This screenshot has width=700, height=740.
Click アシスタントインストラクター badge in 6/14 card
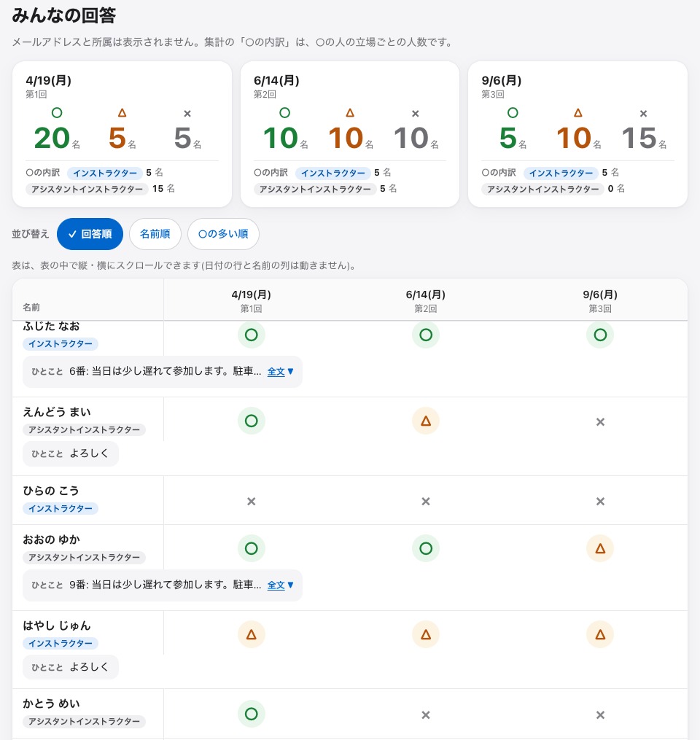pyautogui.click(x=315, y=190)
